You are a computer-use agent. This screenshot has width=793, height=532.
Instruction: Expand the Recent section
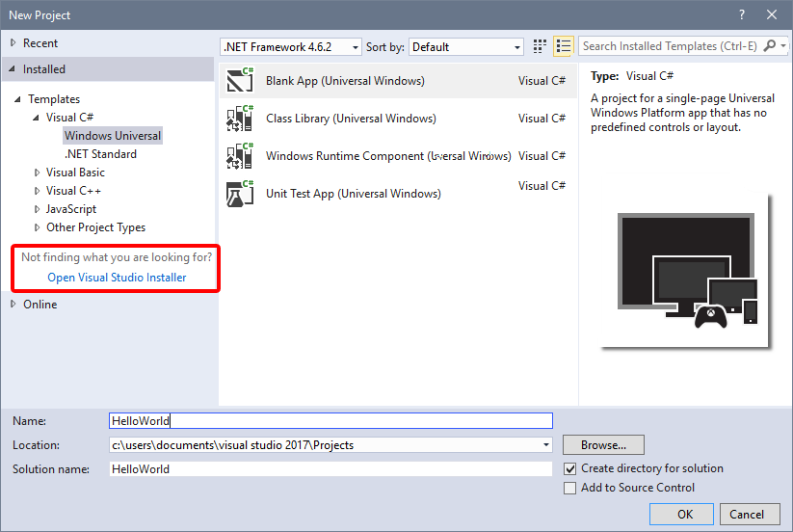(13, 43)
